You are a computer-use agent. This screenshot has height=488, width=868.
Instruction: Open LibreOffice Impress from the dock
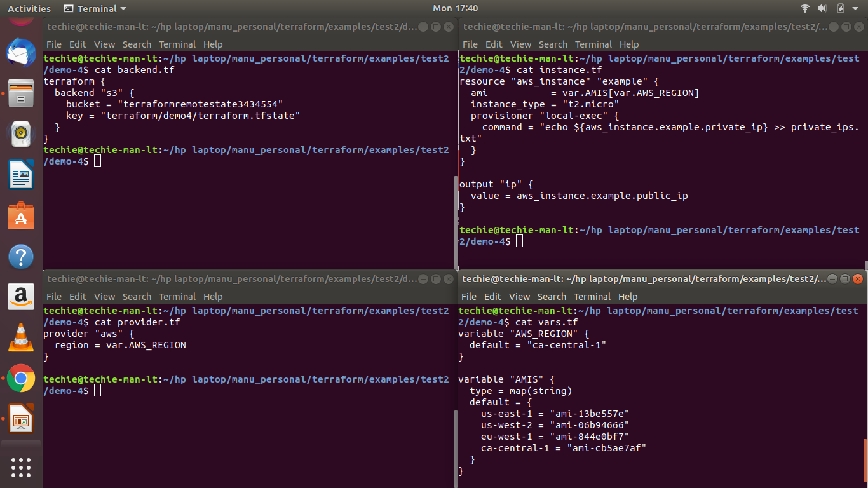21,419
